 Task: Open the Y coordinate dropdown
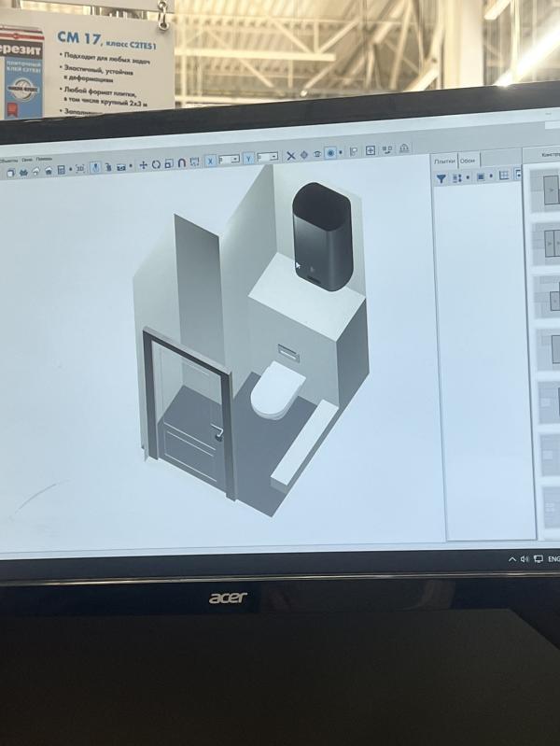pyautogui.click(x=273, y=157)
